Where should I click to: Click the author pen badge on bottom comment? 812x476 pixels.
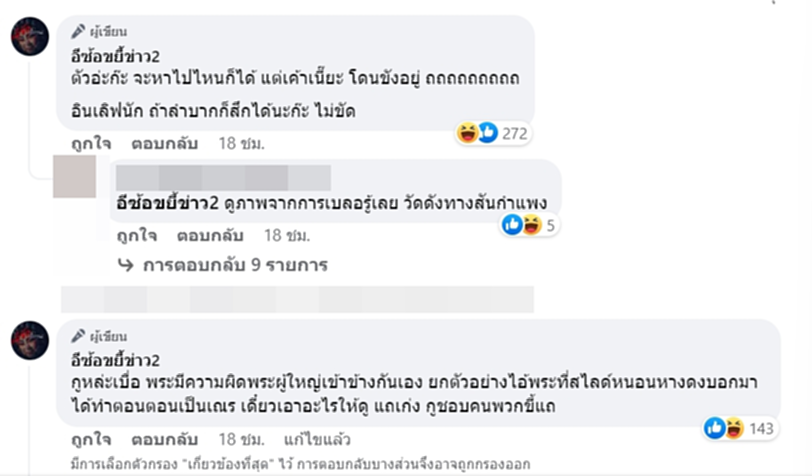tap(100, 333)
